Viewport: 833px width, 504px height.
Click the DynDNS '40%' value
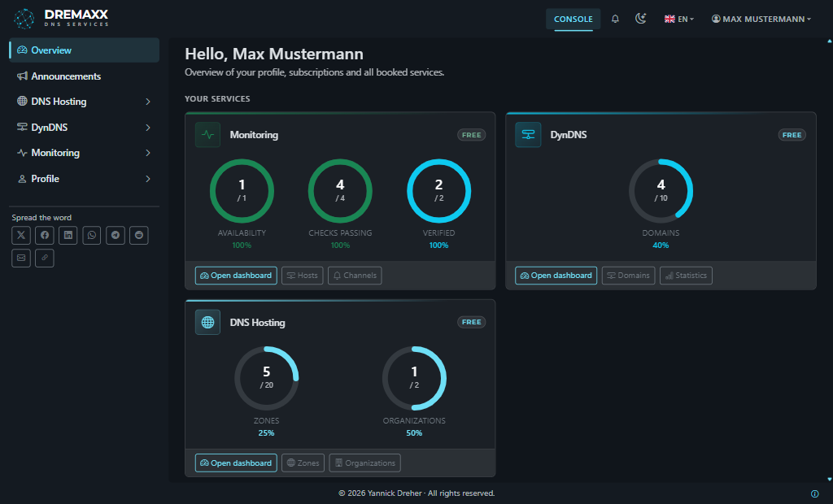(x=661, y=245)
